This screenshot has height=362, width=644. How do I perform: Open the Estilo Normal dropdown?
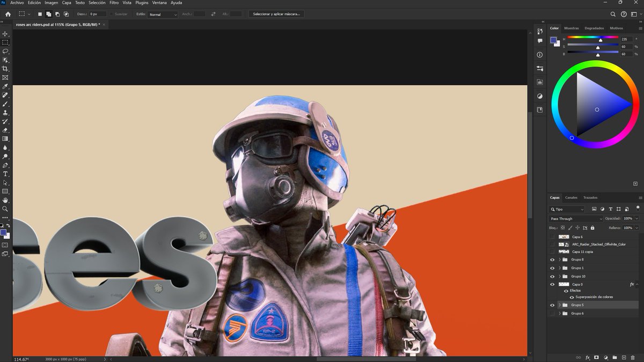coord(163,14)
